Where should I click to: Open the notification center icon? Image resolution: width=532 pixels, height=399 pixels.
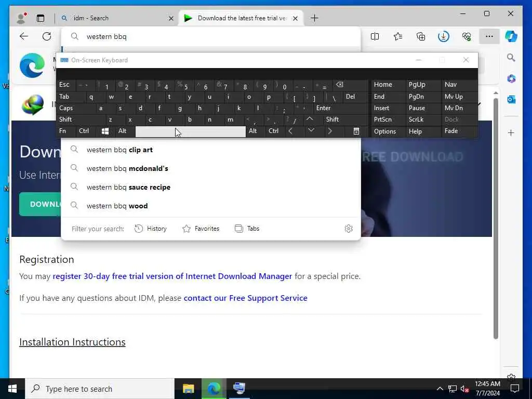[x=515, y=389]
